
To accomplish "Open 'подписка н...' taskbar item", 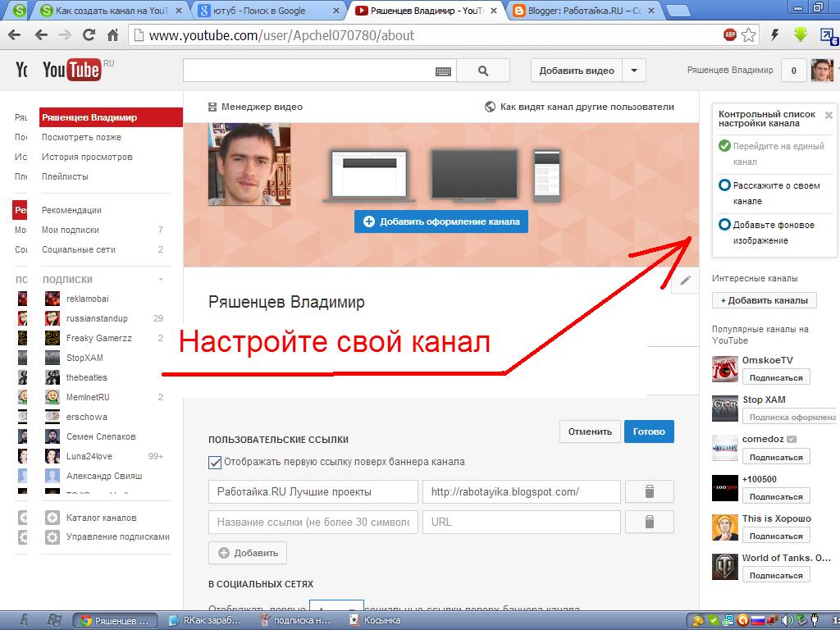I will (295, 620).
